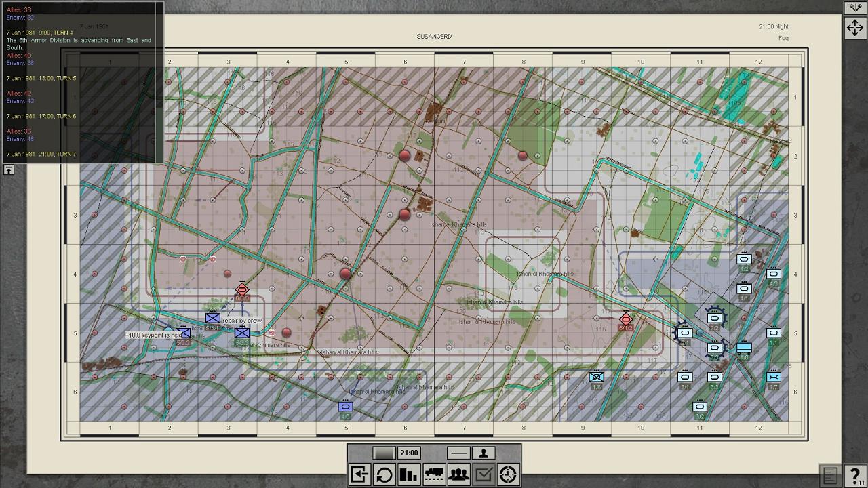Screen dimensions: 868x488
Task: Select the entrenched armor unit 2/3
Action: pyautogui.click(x=714, y=348)
